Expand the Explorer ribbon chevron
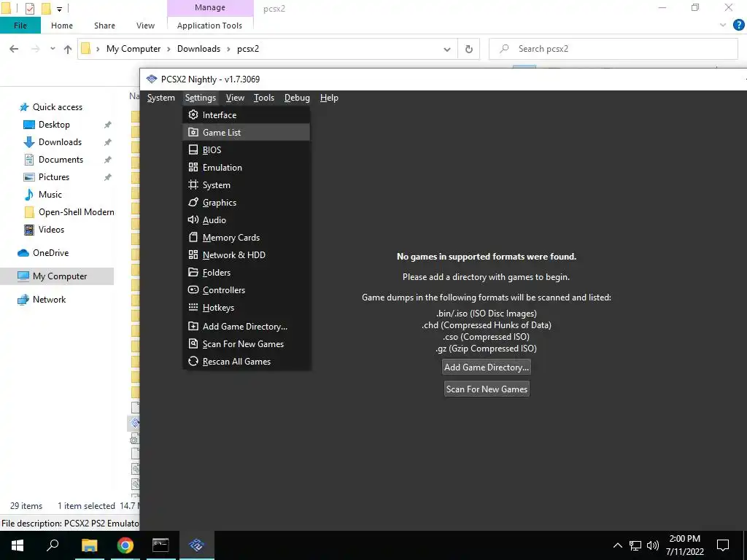This screenshot has height=560, width=747. tap(723, 25)
